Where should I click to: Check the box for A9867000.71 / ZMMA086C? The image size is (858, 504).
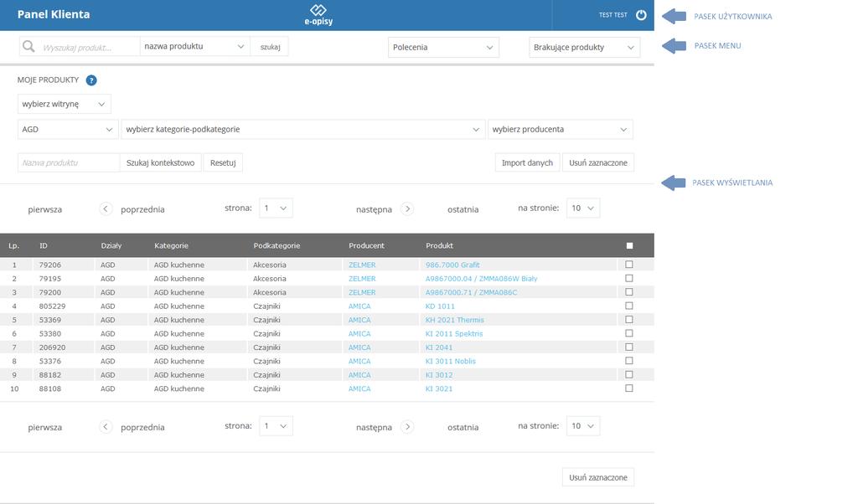(x=629, y=292)
